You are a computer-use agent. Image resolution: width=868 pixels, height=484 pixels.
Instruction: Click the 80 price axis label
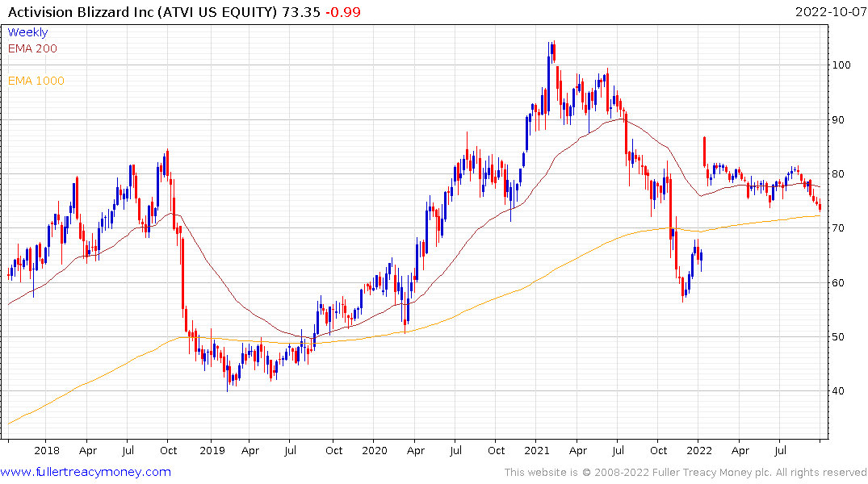coord(838,174)
